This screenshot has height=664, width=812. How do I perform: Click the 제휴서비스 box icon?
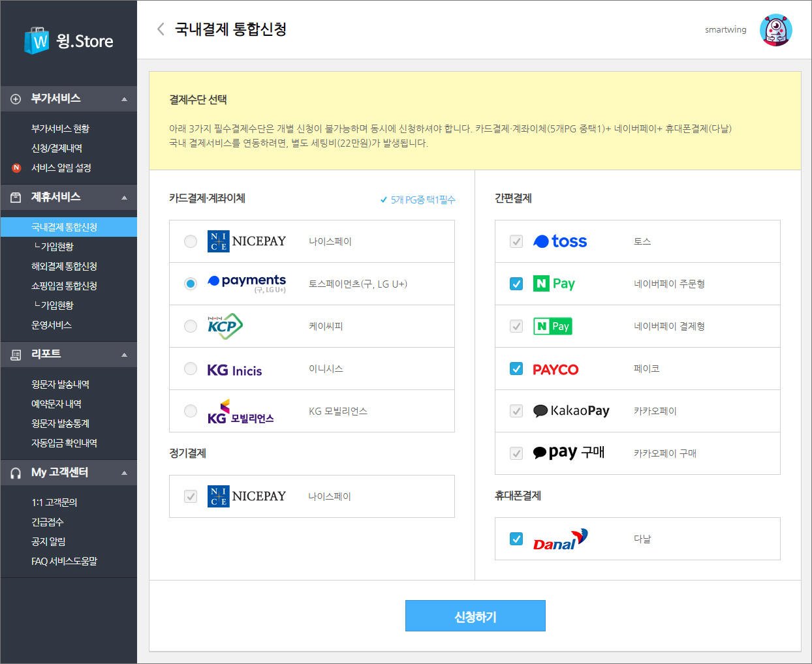click(x=16, y=198)
